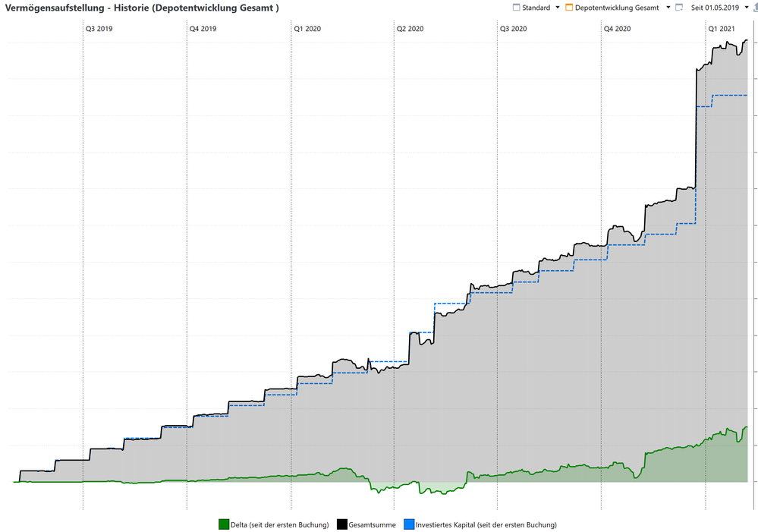Open the Standard view dropdown arrow
Screen dimensions: 758x532
(x=557, y=8)
